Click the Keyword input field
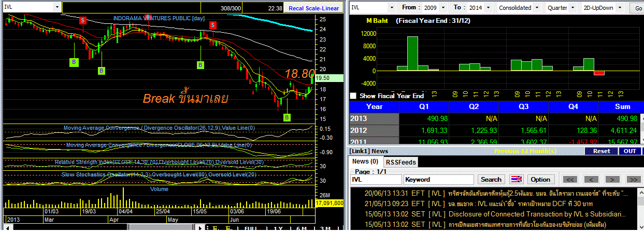644x231 pixels. 439,180
